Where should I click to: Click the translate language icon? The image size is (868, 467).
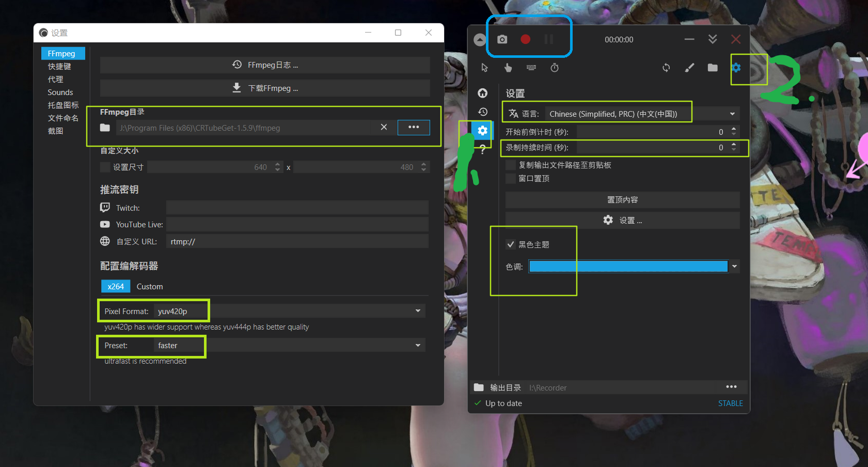513,114
